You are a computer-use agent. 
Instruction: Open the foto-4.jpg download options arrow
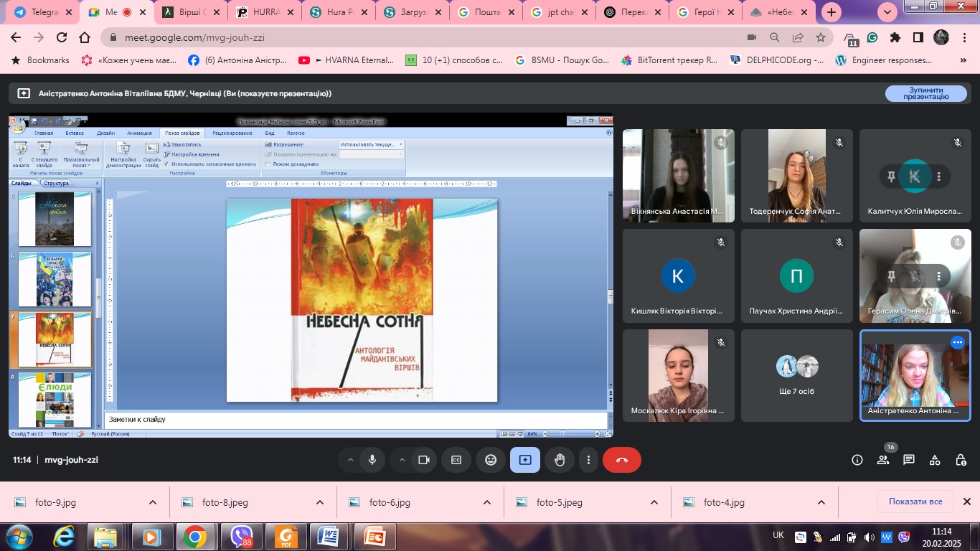(821, 502)
